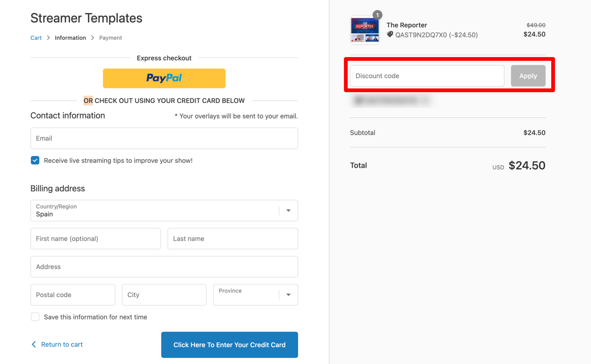Click the PayPal express checkout button
Screen dimensions: 591x364
pyautogui.click(x=164, y=78)
